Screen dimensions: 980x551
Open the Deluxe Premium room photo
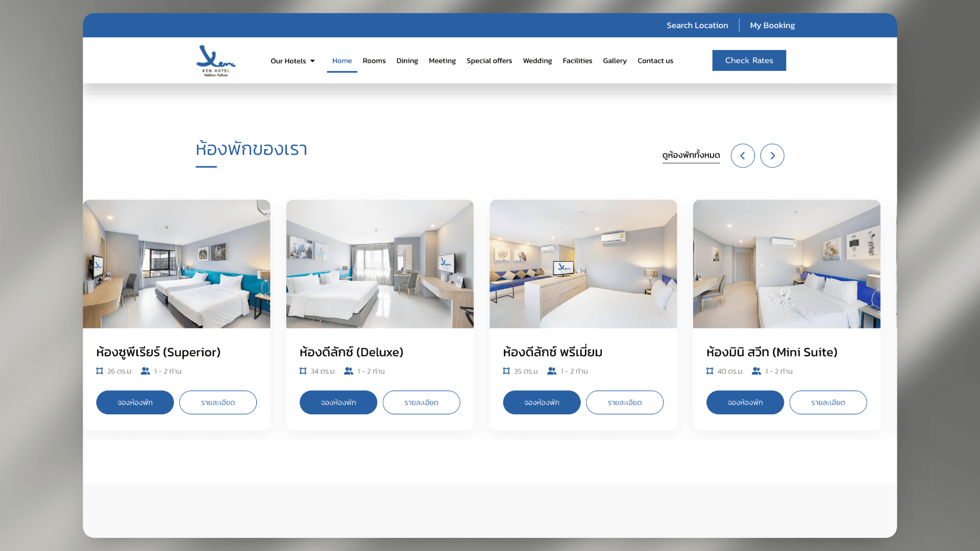point(583,264)
